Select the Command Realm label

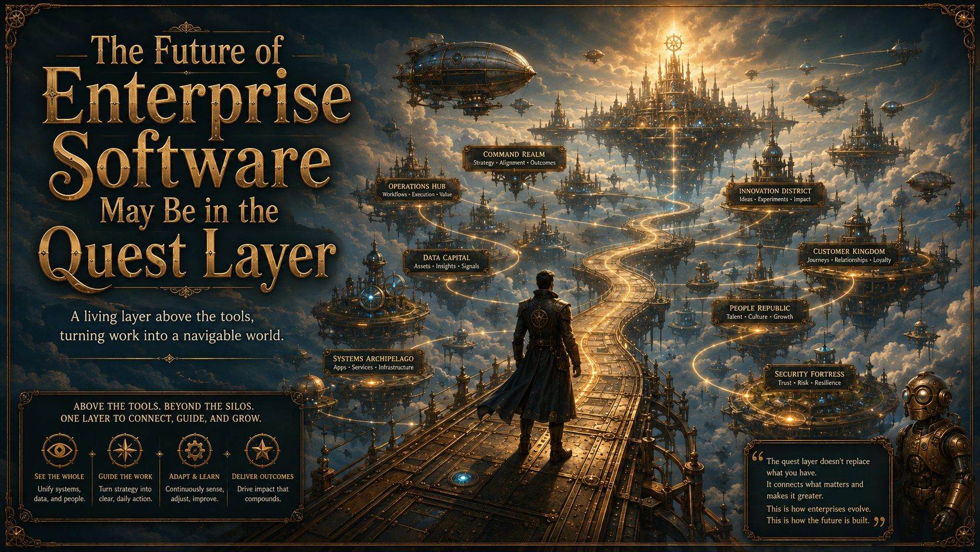tap(514, 158)
